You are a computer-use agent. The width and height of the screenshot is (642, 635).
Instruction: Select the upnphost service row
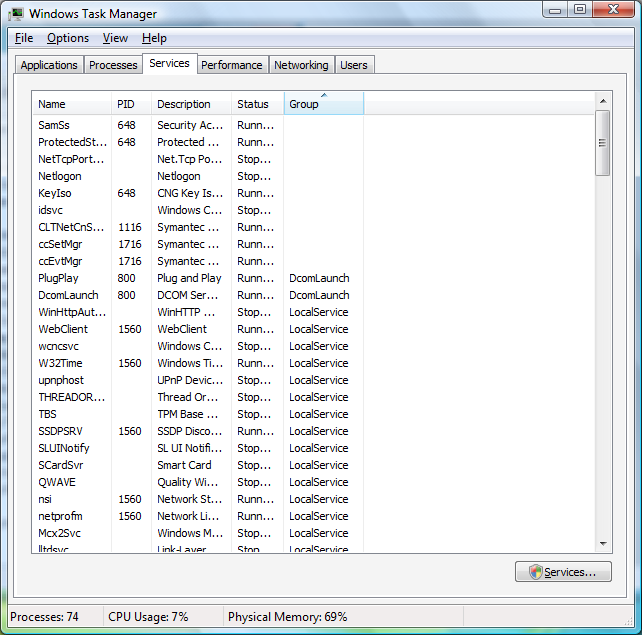point(198,380)
